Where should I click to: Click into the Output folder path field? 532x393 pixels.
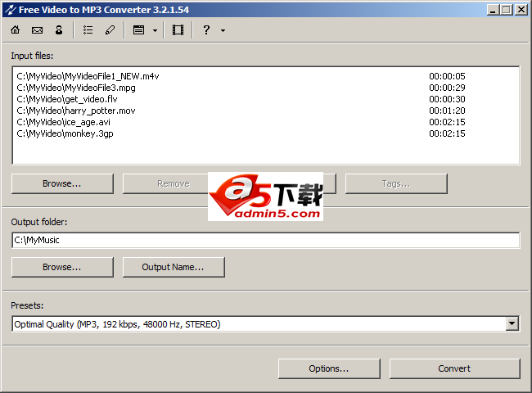click(x=266, y=240)
